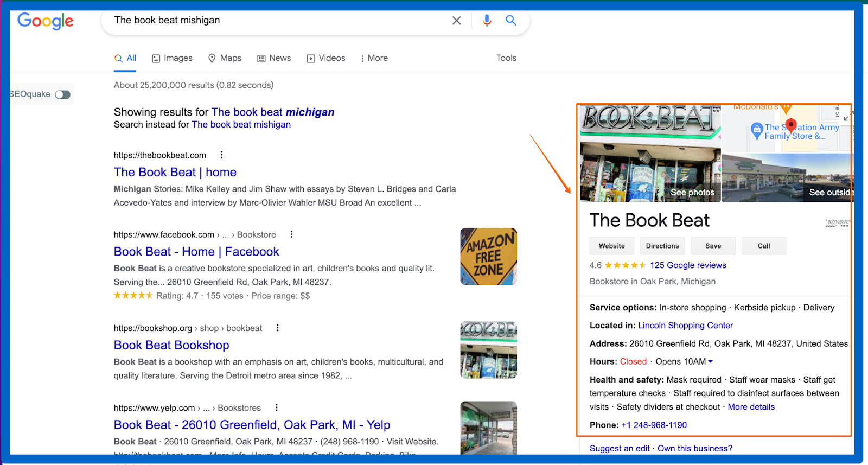868x465 pixels.
Task: Open options menu for the Facebook result
Action: point(291,234)
